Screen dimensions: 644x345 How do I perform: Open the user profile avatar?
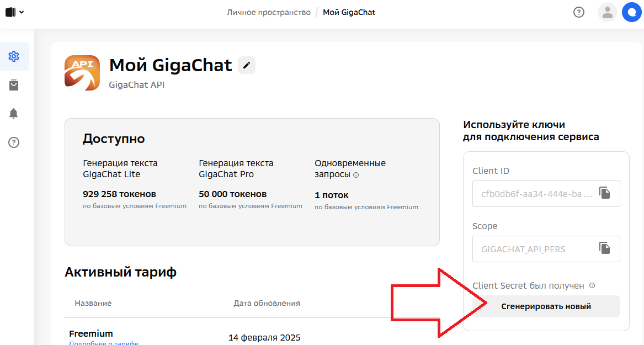click(x=607, y=12)
